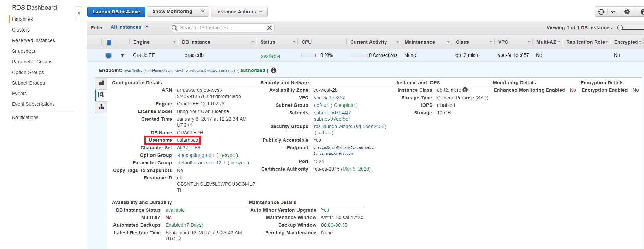Open the Class column dropdown arrow

tap(491, 42)
